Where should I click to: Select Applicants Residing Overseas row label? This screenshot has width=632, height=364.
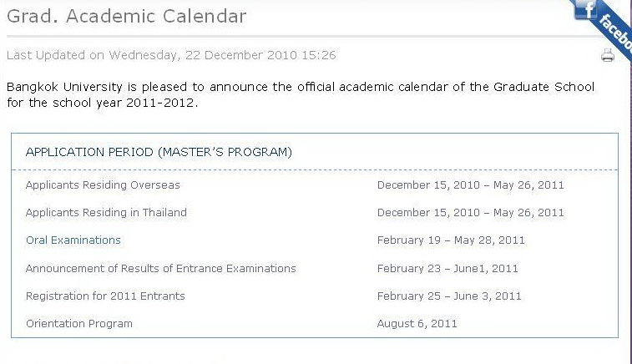(103, 185)
